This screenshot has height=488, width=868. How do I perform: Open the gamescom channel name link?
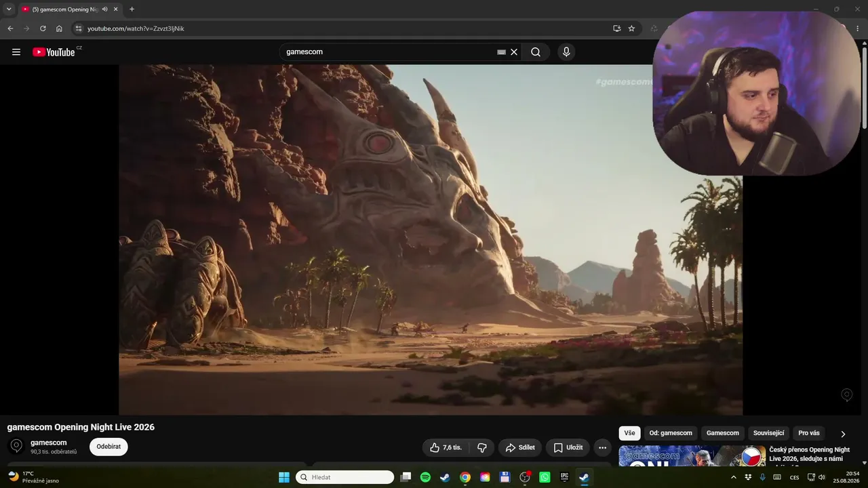point(49,443)
